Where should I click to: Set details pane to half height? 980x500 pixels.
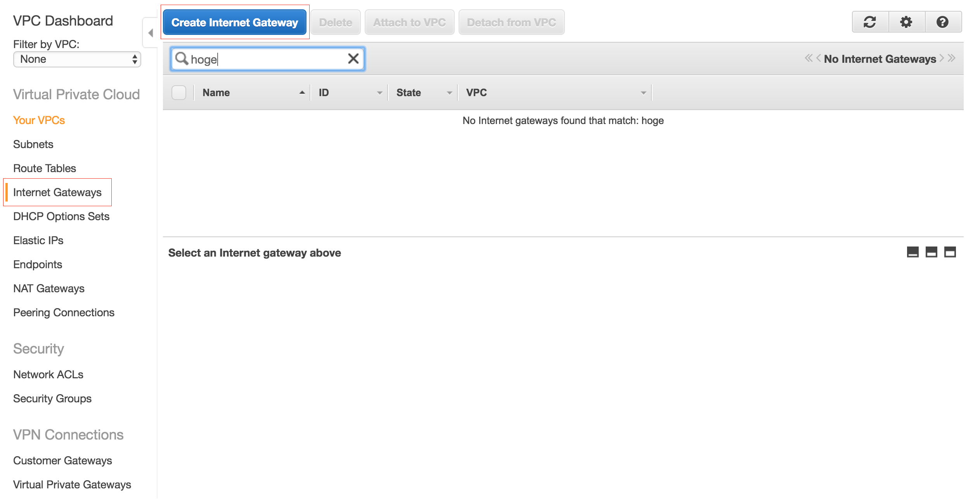931,252
